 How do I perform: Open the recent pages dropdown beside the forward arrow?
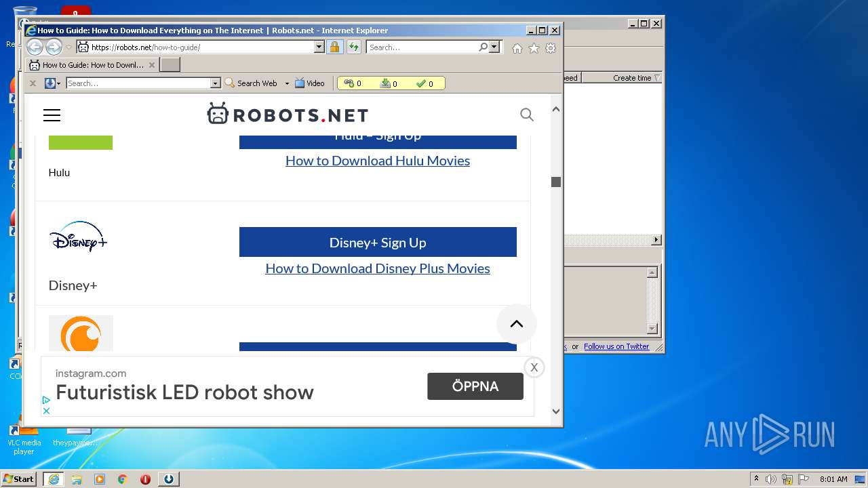[68, 47]
